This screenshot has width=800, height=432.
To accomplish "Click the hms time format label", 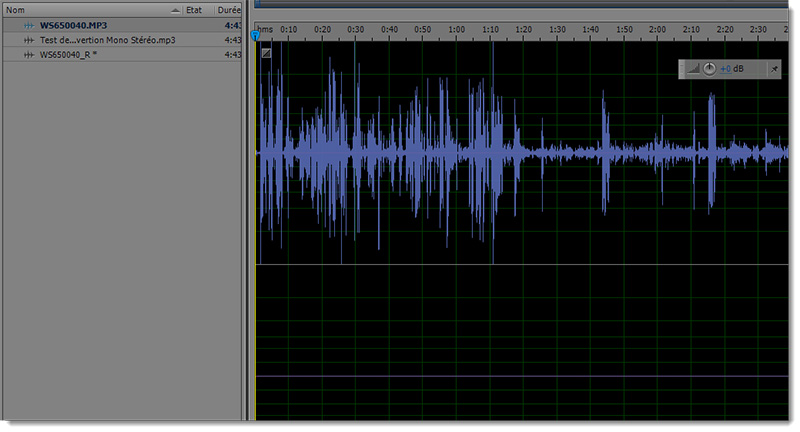I will (265, 30).
